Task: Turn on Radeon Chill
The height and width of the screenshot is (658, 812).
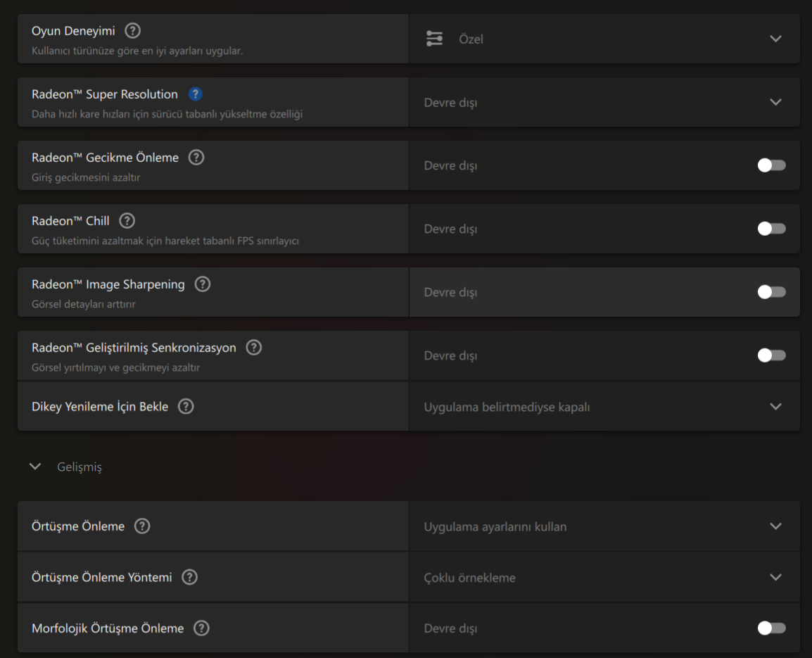Action: [x=772, y=229]
